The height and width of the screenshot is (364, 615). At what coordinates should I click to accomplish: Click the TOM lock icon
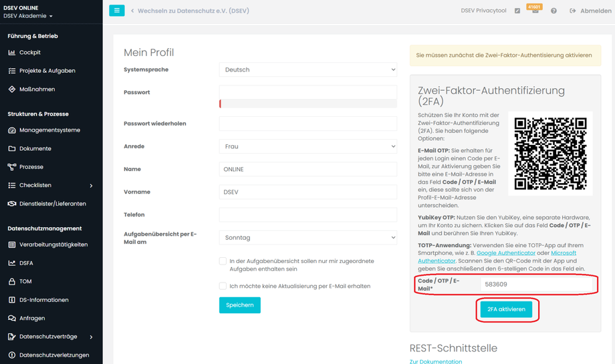point(12,281)
